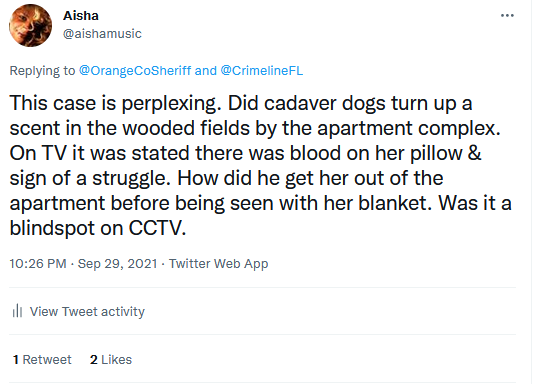Open the @CrimelineFL mention link
This screenshot has width=533, height=384.
pyautogui.click(x=262, y=71)
